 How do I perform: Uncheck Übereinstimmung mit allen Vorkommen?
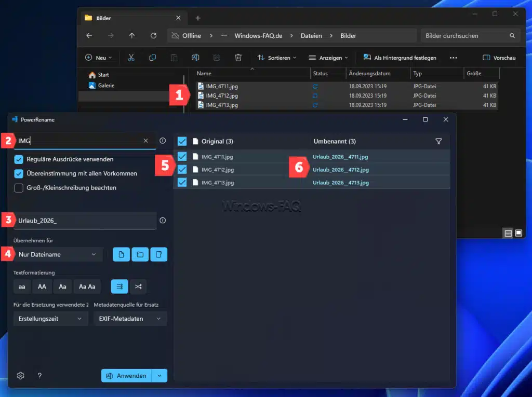(x=19, y=173)
